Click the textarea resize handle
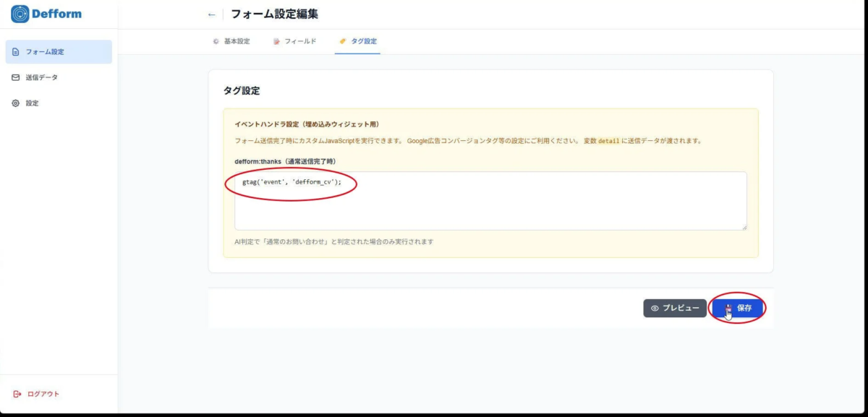Image resolution: width=868 pixels, height=417 pixels. click(x=745, y=228)
